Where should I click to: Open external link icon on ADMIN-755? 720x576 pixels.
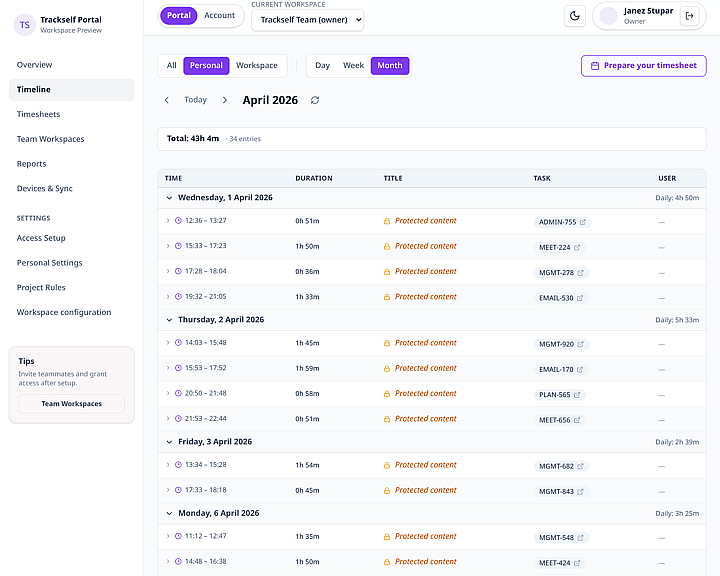583,222
